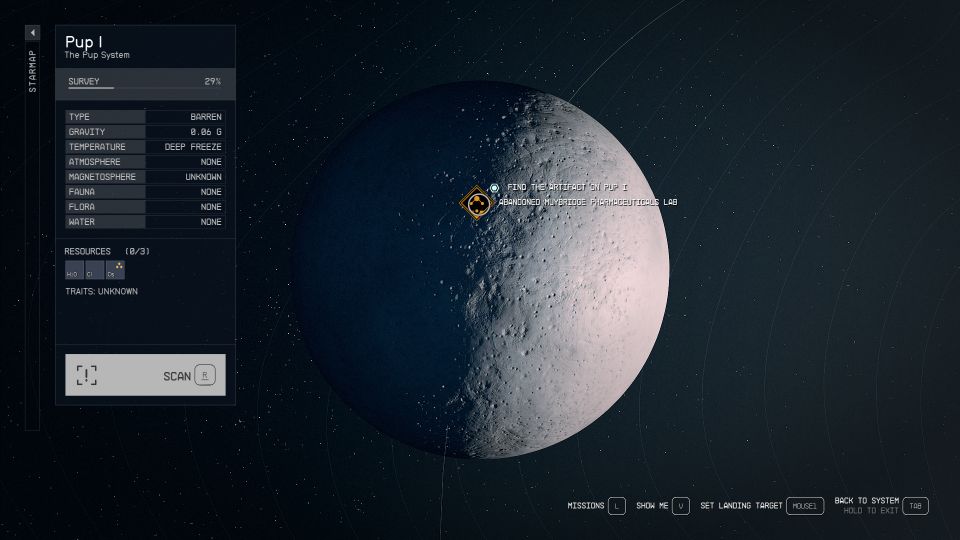The height and width of the screenshot is (540, 960).
Task: Click the Pup I planet title
Action: (x=84, y=42)
